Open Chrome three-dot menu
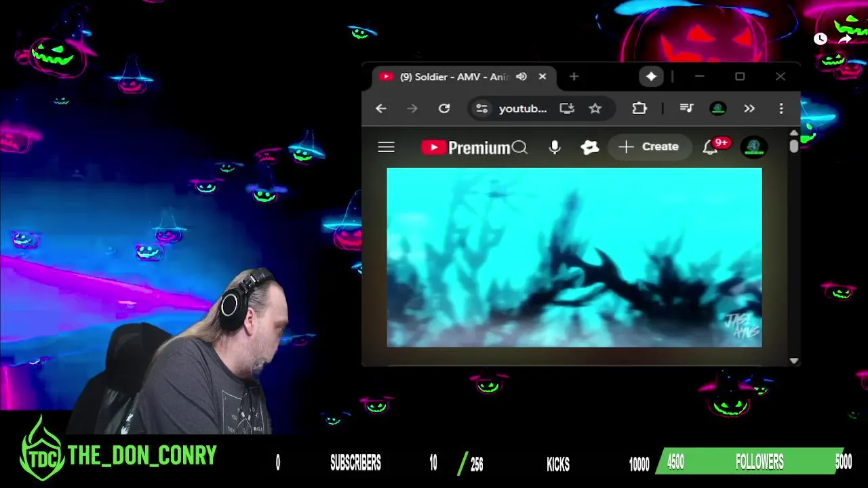The width and height of the screenshot is (868, 488). pos(781,108)
